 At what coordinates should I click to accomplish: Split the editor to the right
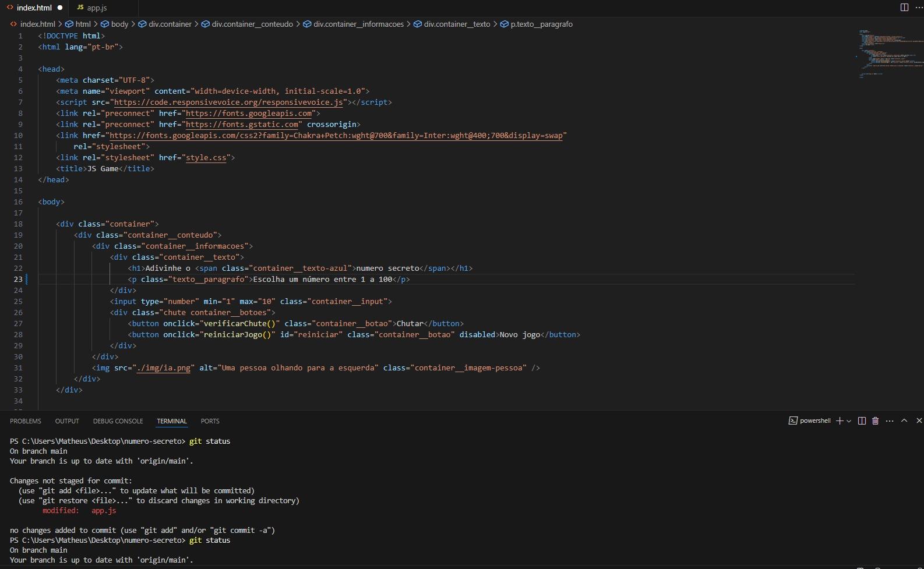point(904,8)
